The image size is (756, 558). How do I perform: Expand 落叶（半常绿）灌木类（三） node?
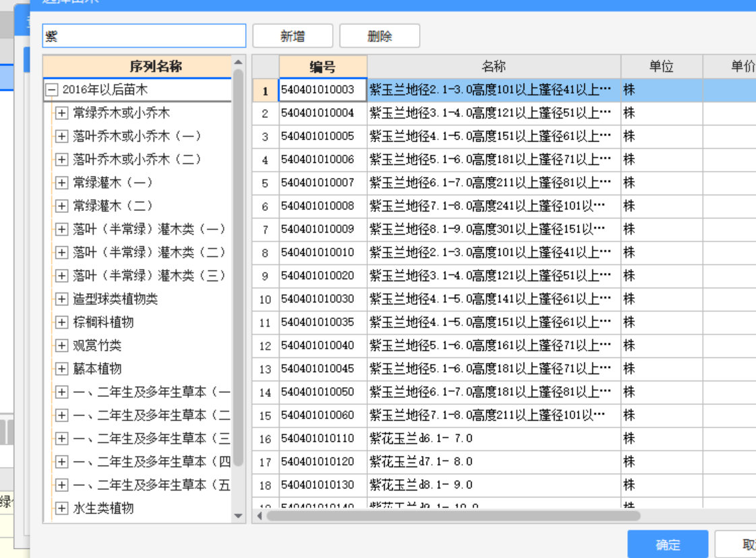pyautogui.click(x=61, y=276)
